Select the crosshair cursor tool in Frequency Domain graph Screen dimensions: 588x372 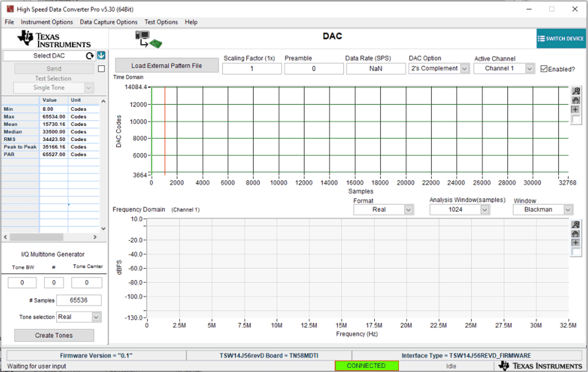tap(576, 243)
